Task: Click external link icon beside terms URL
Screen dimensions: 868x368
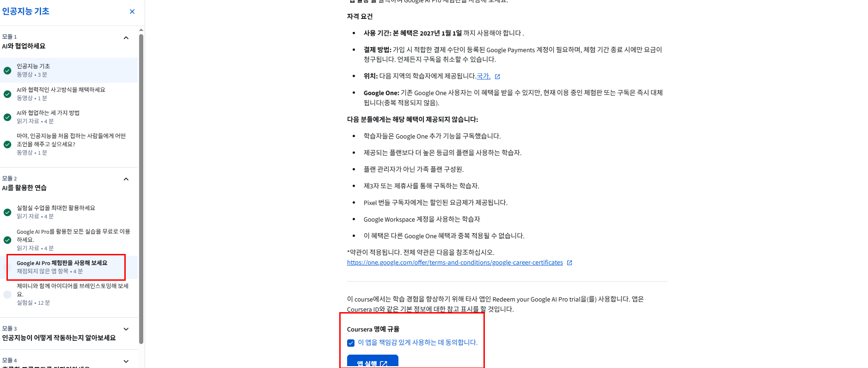Action: tap(569, 263)
